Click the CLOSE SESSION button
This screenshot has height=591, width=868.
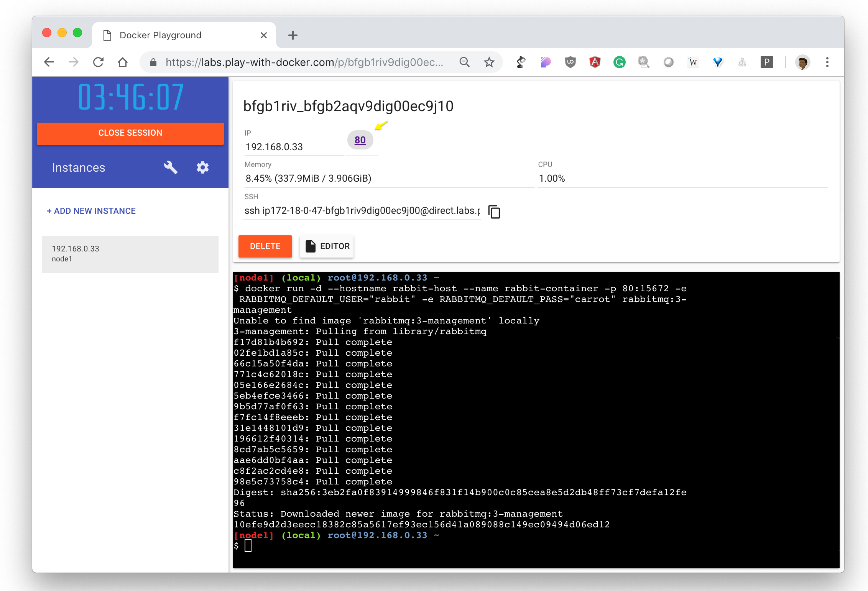coord(130,133)
